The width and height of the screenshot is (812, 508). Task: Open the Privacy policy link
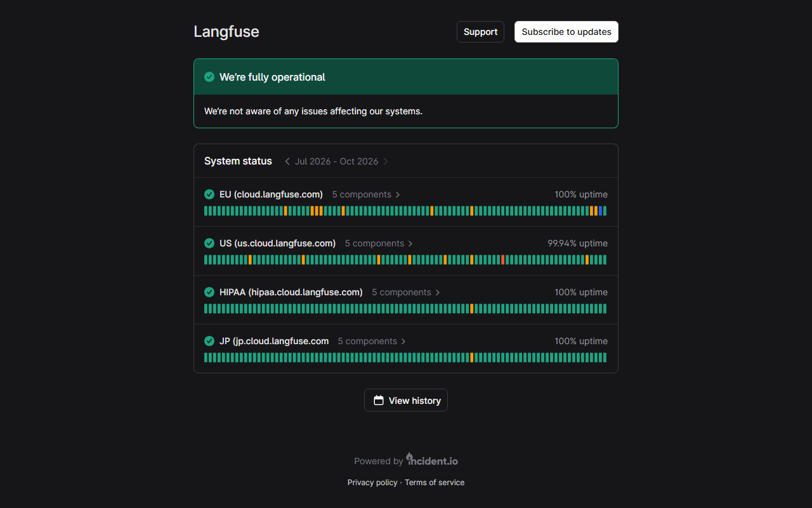[372, 483]
